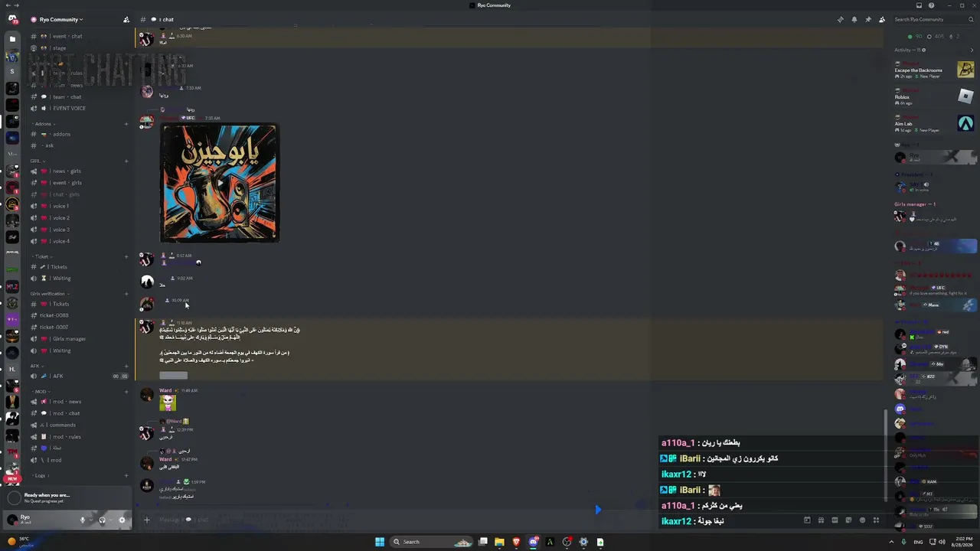Create channel in AFK category plus
The width and height of the screenshot is (980, 551).
coord(126,366)
